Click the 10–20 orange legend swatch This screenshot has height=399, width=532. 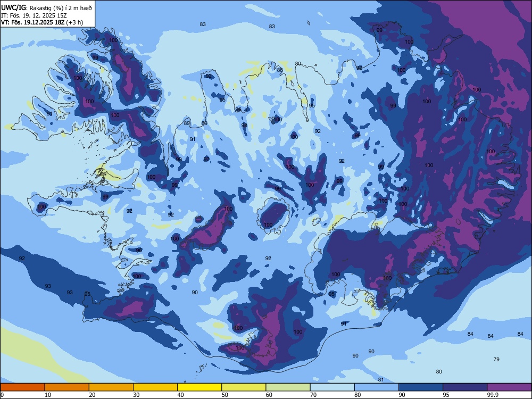67,387
